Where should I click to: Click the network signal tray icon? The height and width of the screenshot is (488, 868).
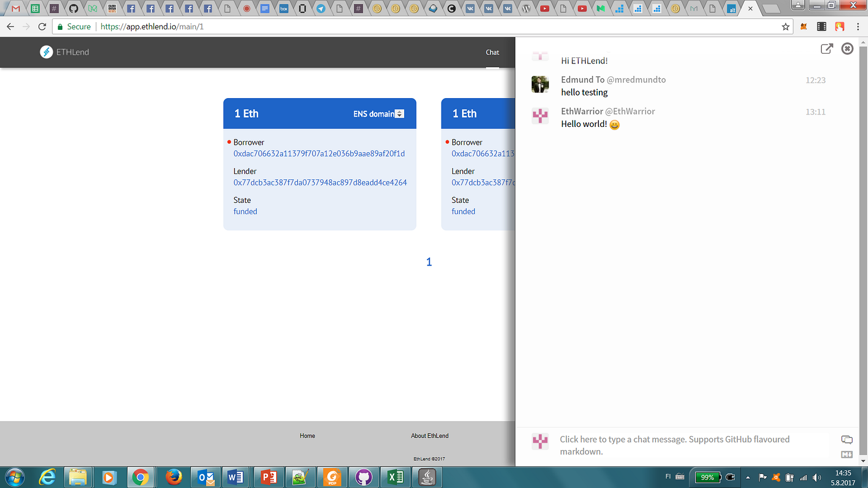point(803,478)
